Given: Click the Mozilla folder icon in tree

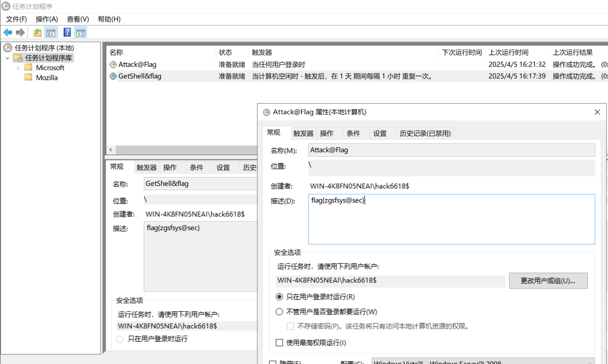Looking at the screenshot, I should click(x=28, y=77).
